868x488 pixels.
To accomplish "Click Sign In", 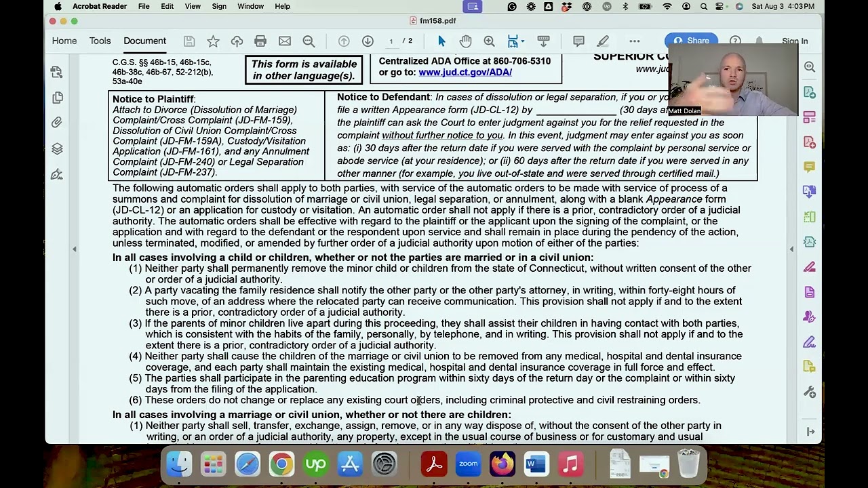I will click(x=795, y=41).
